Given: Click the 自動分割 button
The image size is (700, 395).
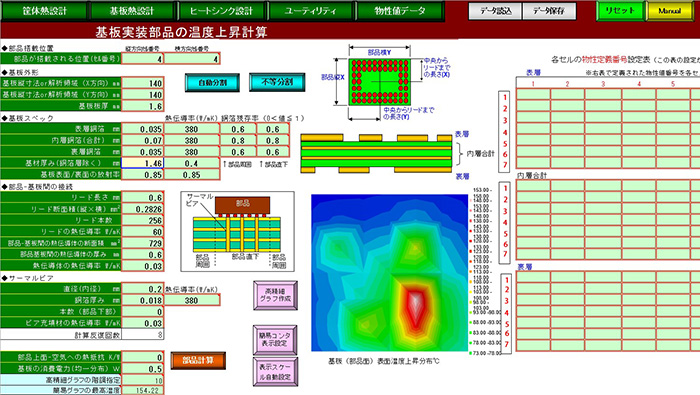Looking at the screenshot, I should pyautogui.click(x=212, y=83).
